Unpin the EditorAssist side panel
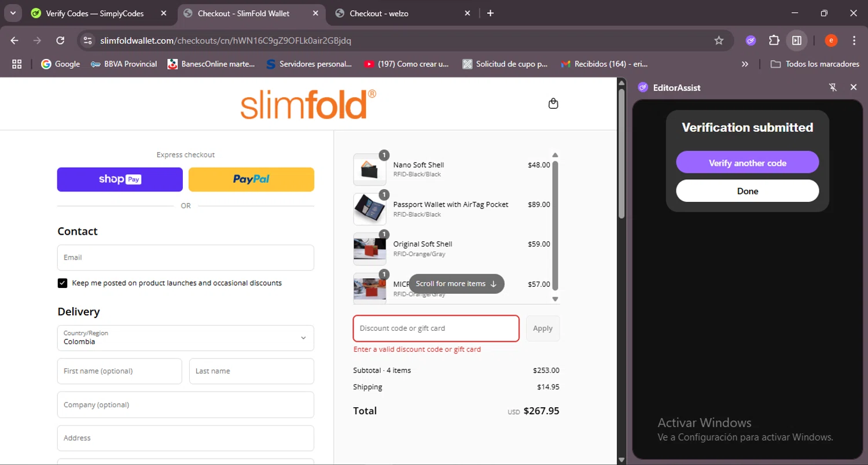868x465 pixels. click(833, 87)
